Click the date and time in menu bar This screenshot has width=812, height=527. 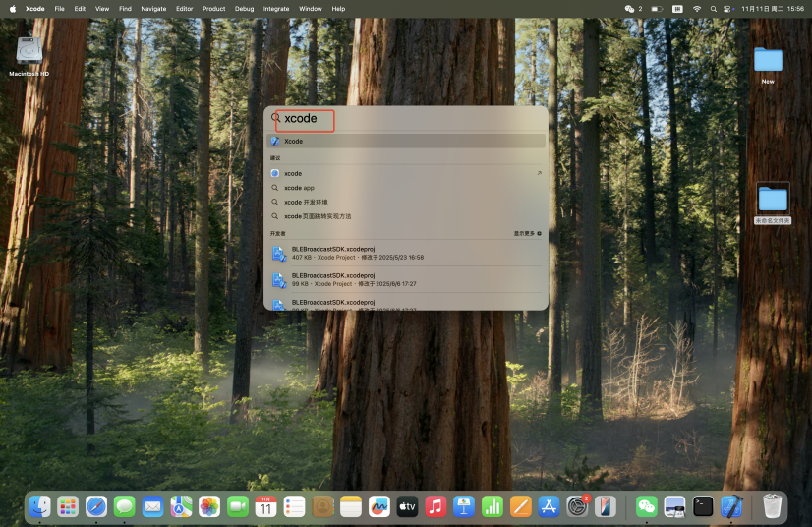pos(773,9)
